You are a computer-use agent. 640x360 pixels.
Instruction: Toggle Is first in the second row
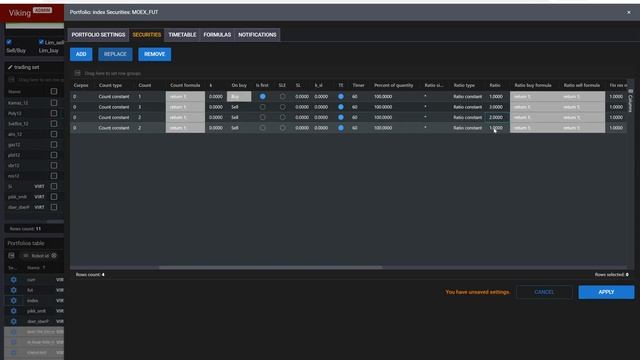point(262,107)
